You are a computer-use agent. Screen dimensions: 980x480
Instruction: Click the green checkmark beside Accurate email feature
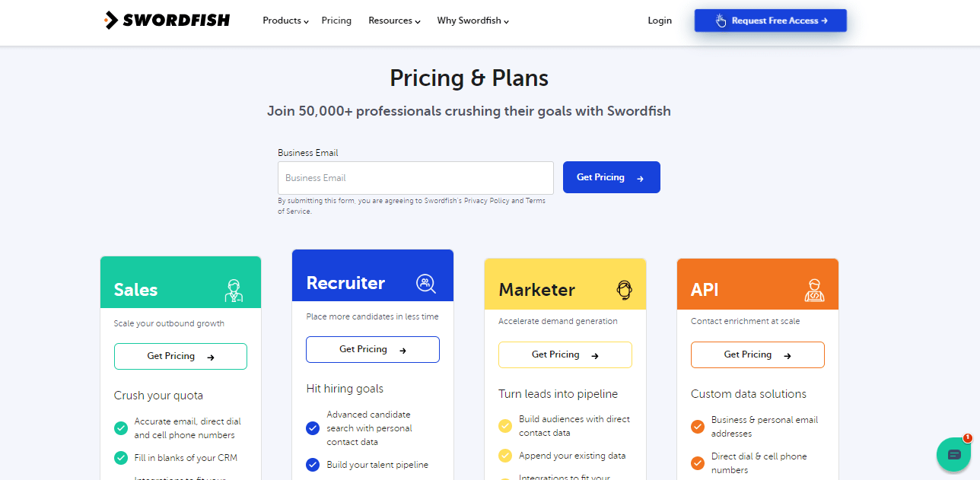(x=121, y=428)
